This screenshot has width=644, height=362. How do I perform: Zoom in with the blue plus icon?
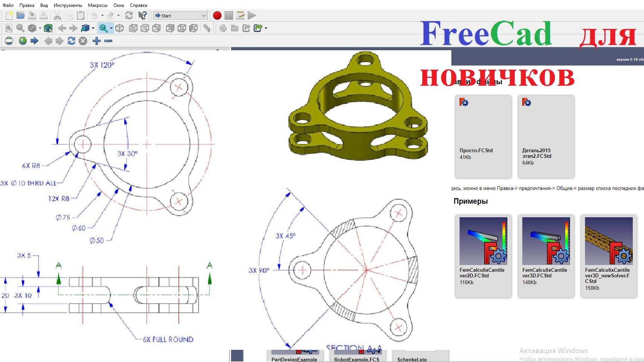pyautogui.click(x=97, y=41)
